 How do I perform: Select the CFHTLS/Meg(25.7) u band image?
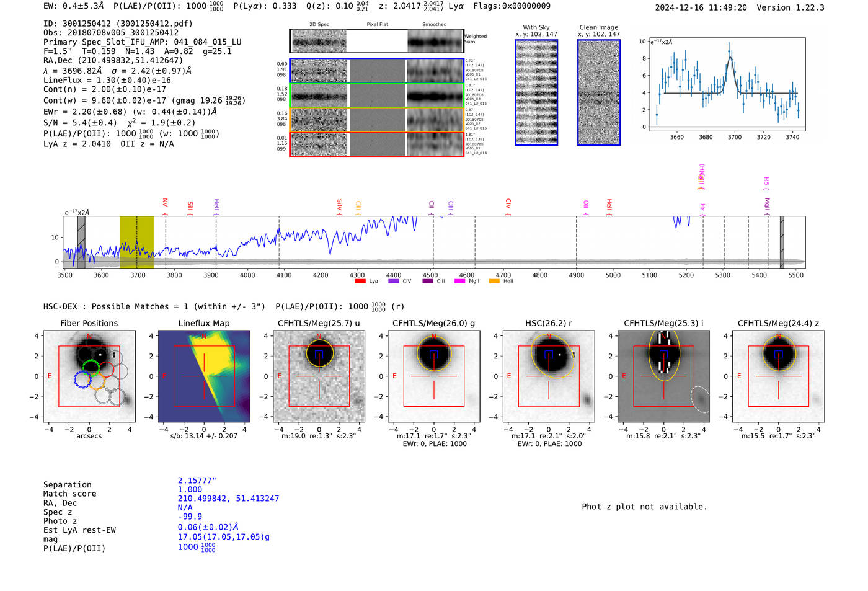(x=319, y=376)
